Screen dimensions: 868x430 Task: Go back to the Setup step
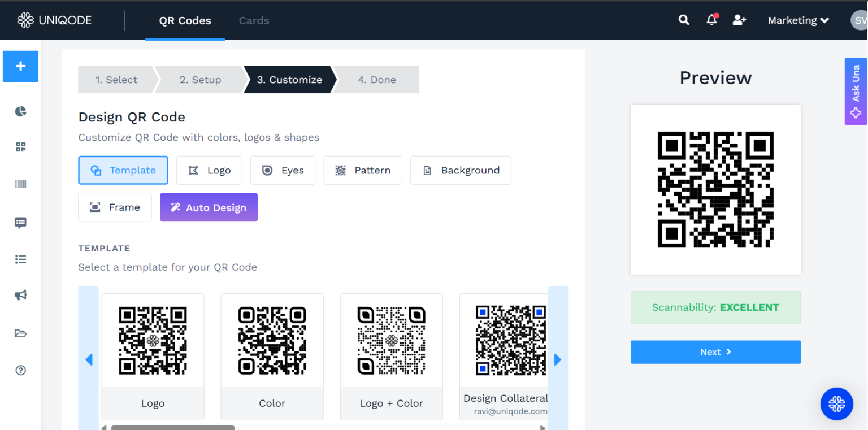[199, 80]
